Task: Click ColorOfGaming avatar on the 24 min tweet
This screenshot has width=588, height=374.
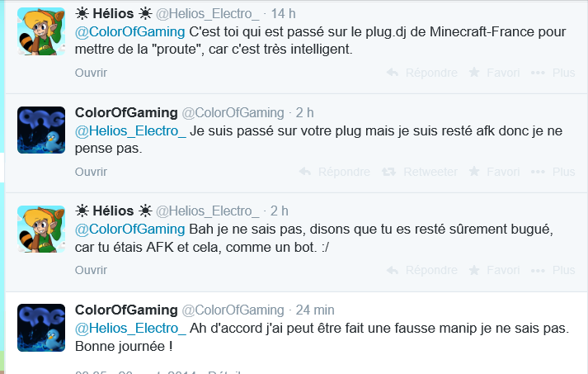Action: (41, 326)
